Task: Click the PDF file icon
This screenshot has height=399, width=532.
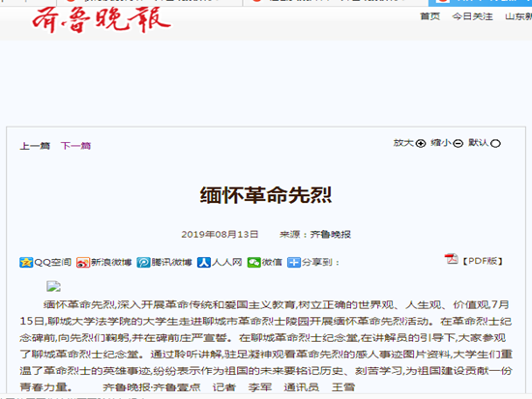Action: tap(452, 259)
